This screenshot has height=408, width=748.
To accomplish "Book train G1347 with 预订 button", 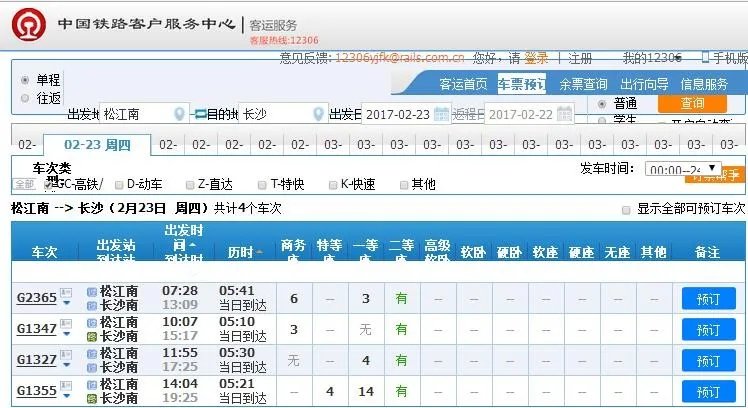I will [708, 330].
